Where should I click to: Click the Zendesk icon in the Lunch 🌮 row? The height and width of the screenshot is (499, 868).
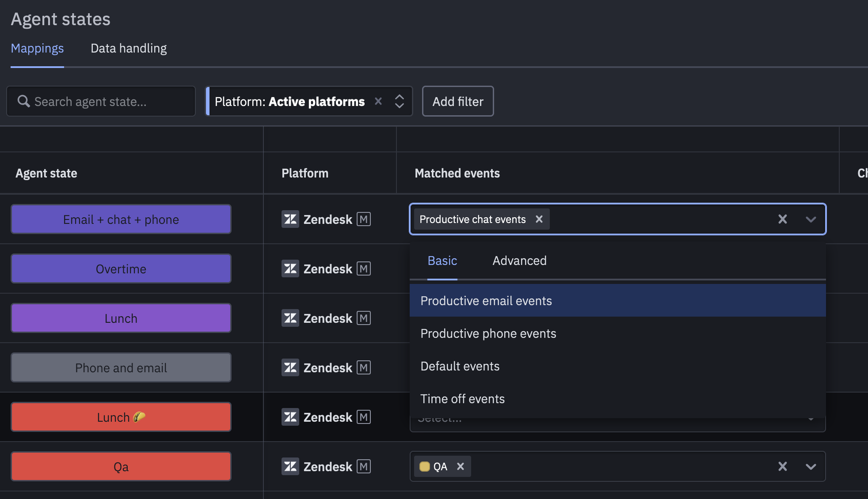click(x=290, y=417)
